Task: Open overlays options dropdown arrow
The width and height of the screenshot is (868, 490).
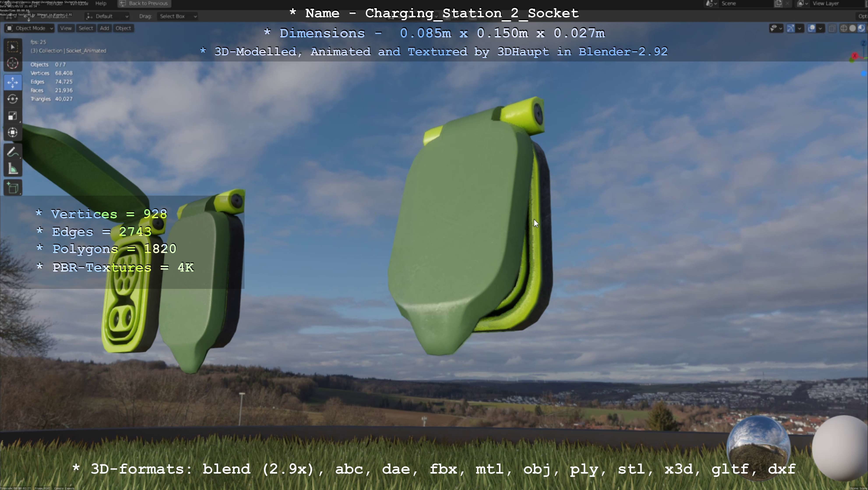Action: [x=820, y=28]
